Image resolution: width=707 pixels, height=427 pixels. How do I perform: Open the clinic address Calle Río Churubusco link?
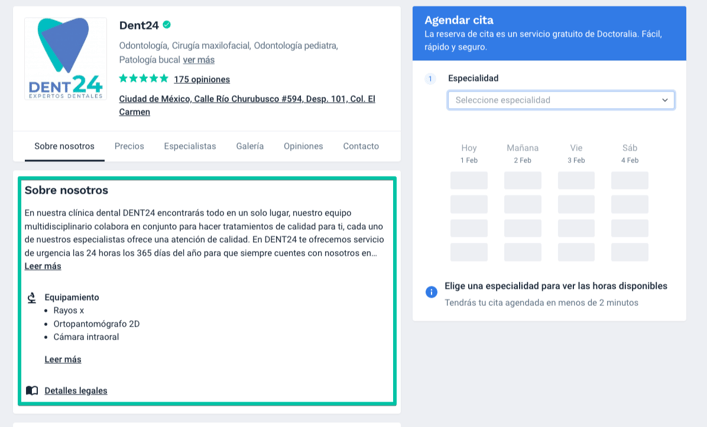[247, 105]
